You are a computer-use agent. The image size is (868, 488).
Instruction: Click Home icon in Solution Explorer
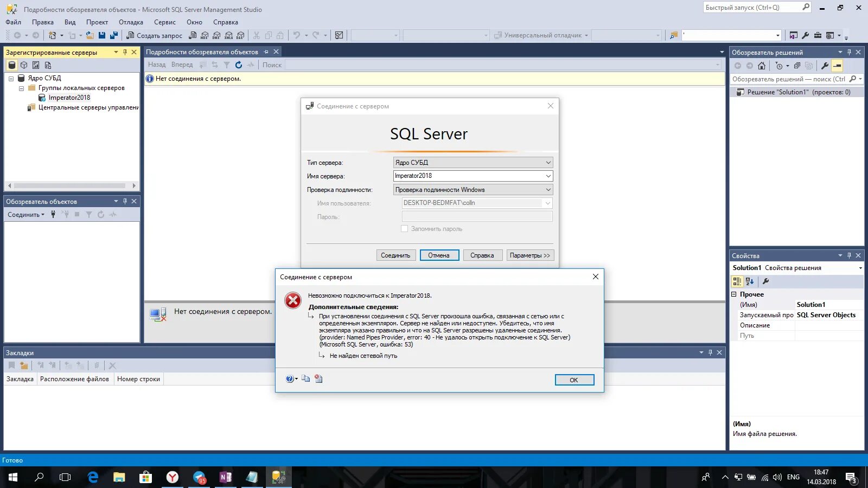click(x=762, y=66)
